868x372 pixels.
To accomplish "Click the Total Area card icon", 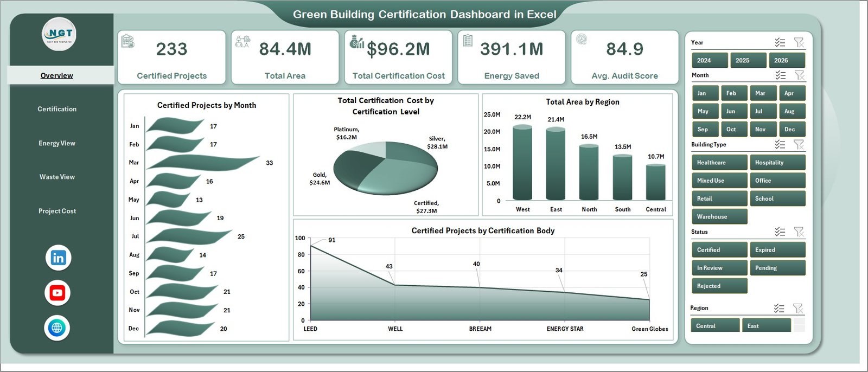I will (242, 41).
